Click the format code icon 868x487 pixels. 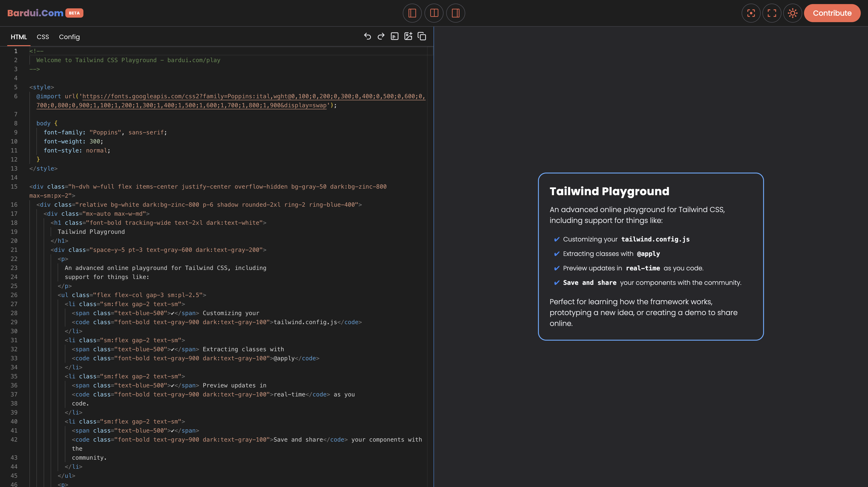point(394,36)
